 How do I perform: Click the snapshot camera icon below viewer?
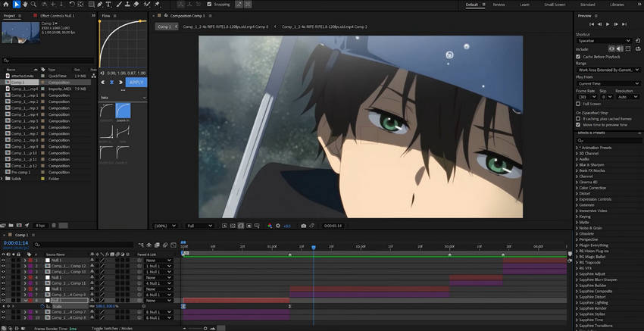(x=304, y=226)
